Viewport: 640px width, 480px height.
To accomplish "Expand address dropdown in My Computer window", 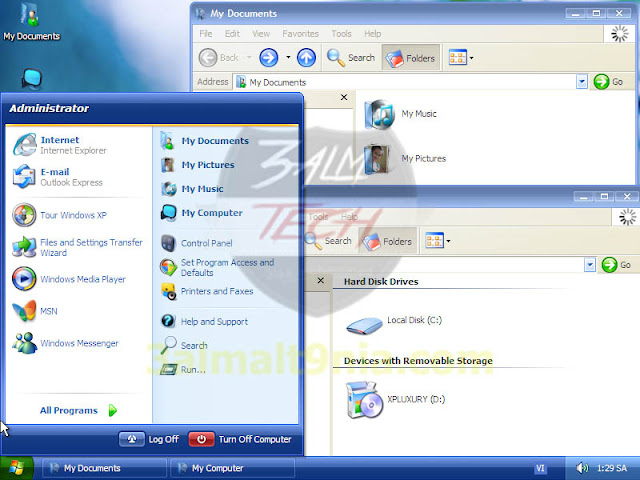I will (590, 265).
